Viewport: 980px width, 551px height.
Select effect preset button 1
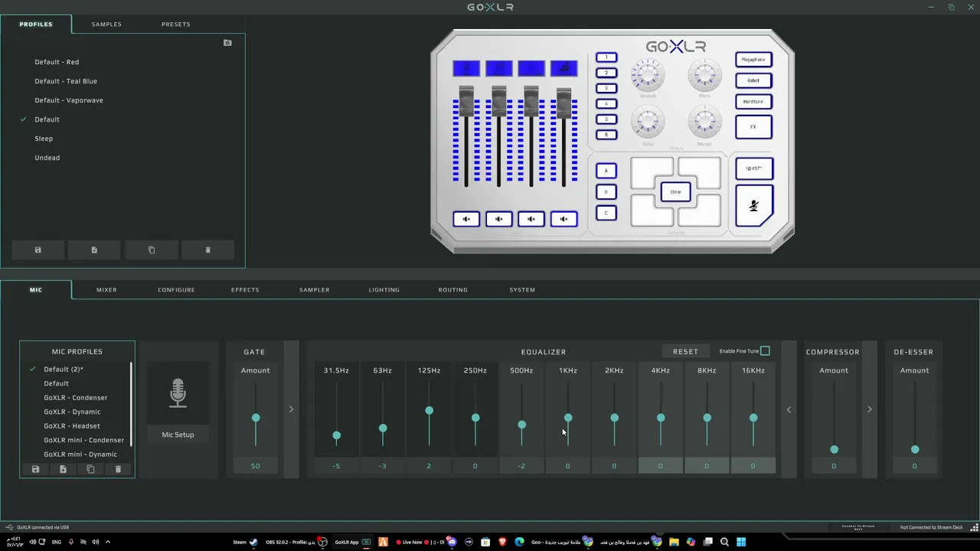(606, 57)
